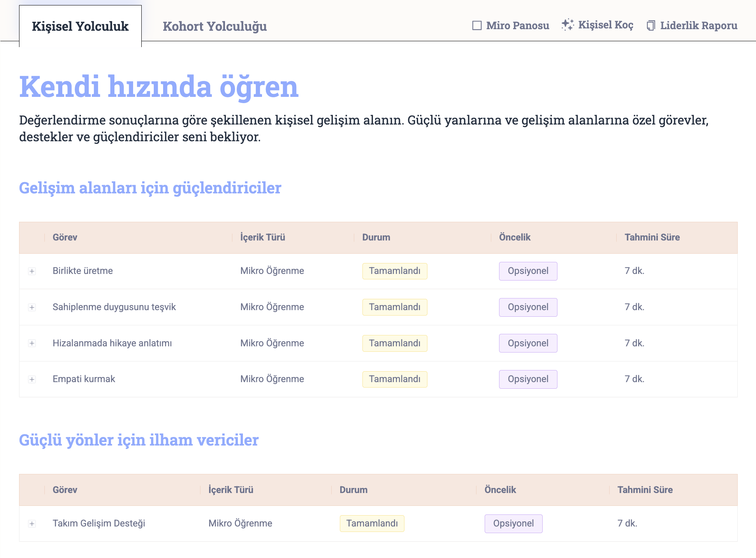Click the Sahiplenme duygusunu teşvik task name

114,307
